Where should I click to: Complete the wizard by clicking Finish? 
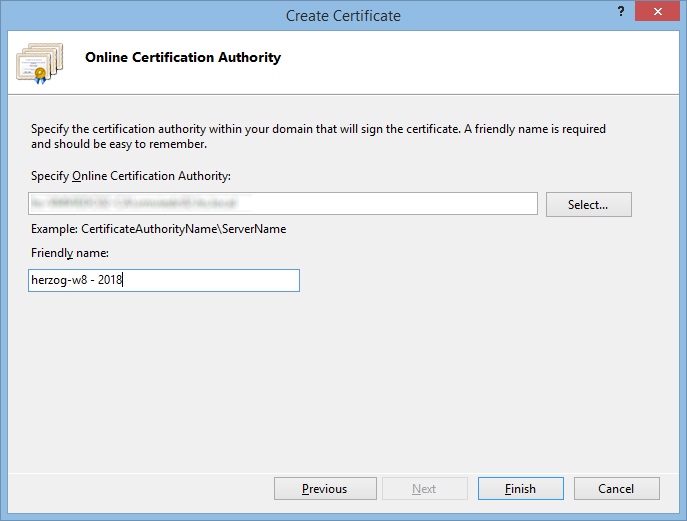[x=520, y=489]
